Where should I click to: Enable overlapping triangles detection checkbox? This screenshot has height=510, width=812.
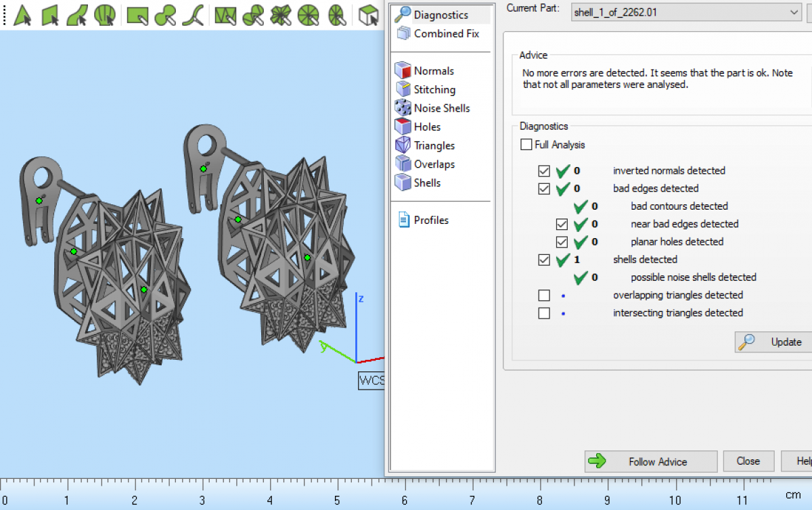[544, 295]
